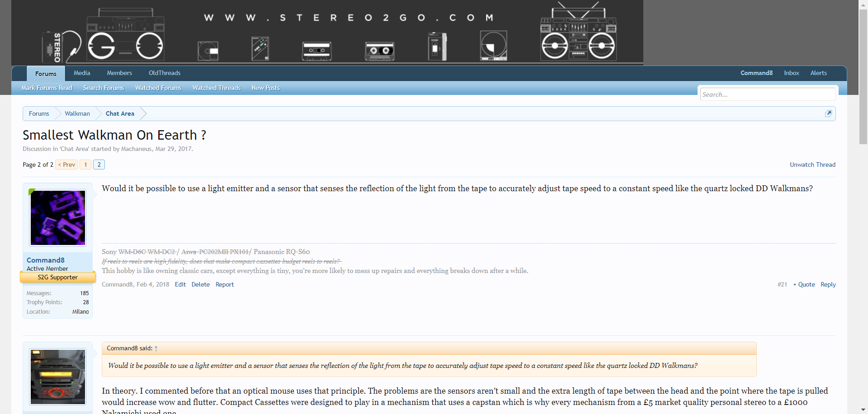The image size is (868, 414).
Task: Go to previous page with Prev
Action: [66, 165]
